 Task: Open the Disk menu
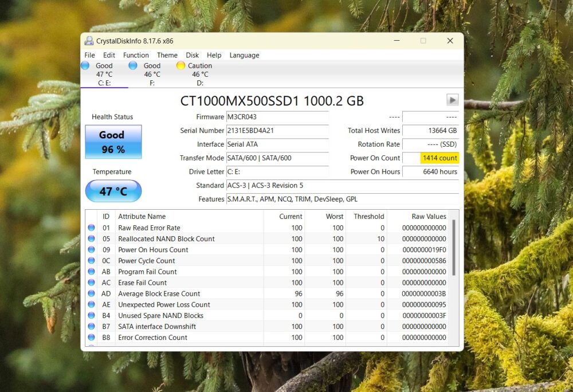192,55
